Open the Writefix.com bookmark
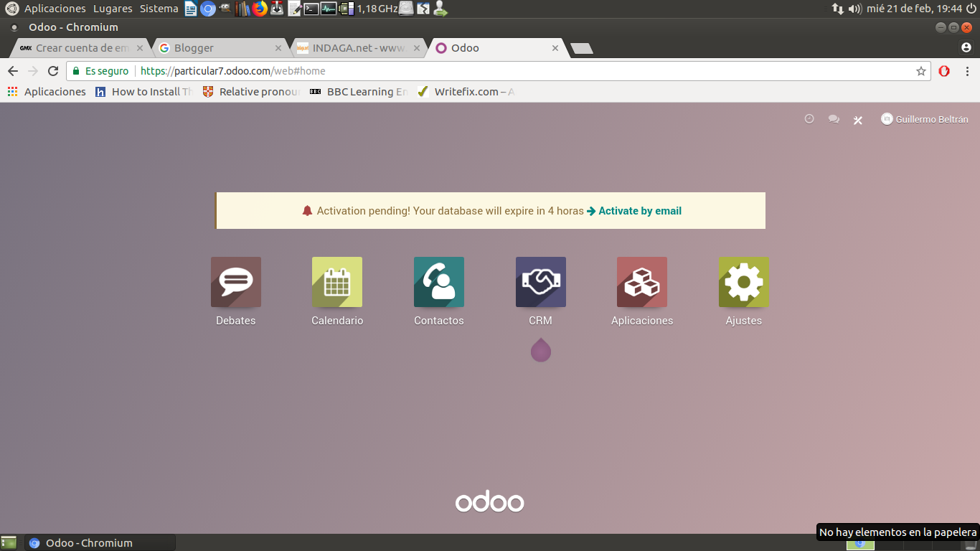This screenshot has height=551, width=980. 466,92
